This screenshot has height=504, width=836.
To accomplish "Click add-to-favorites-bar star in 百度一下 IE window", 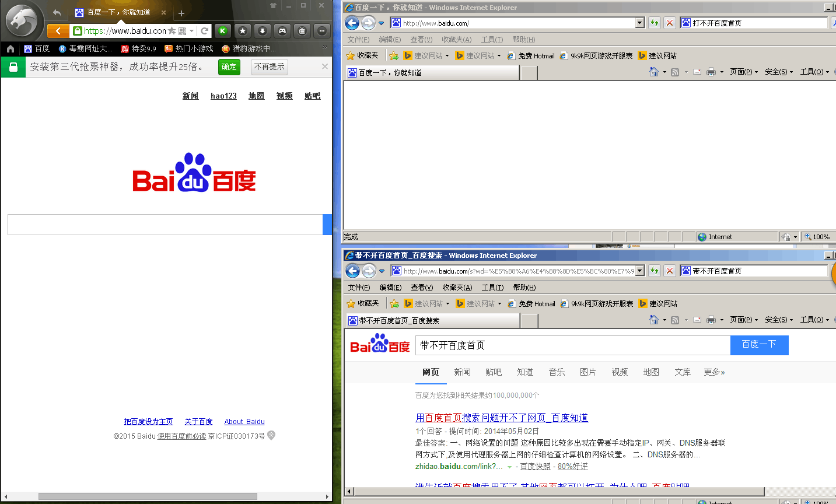I will (394, 55).
